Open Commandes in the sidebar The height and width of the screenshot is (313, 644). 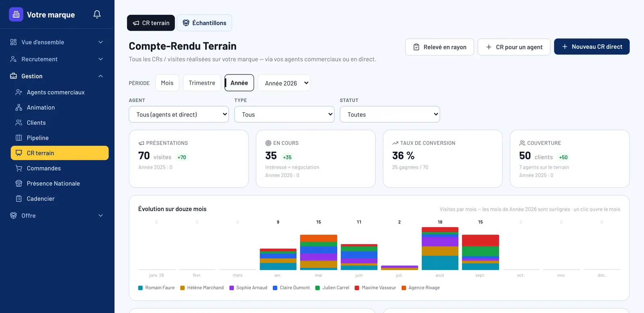click(60, 168)
